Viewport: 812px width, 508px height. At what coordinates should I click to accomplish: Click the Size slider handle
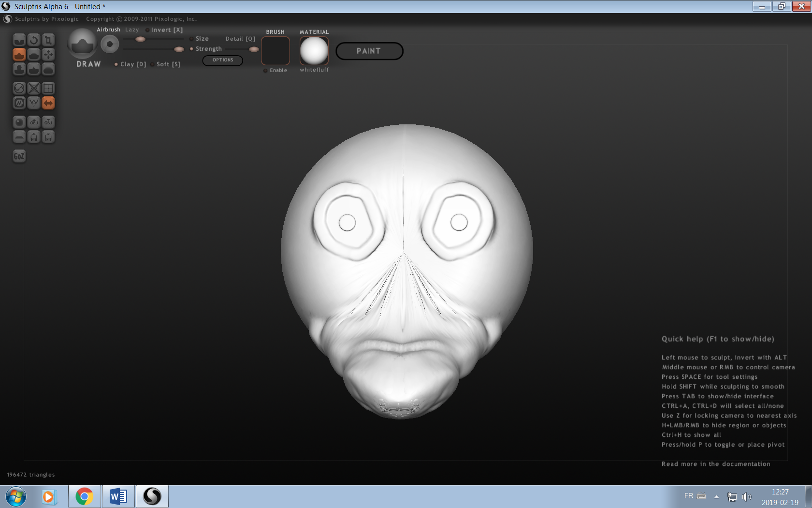140,39
